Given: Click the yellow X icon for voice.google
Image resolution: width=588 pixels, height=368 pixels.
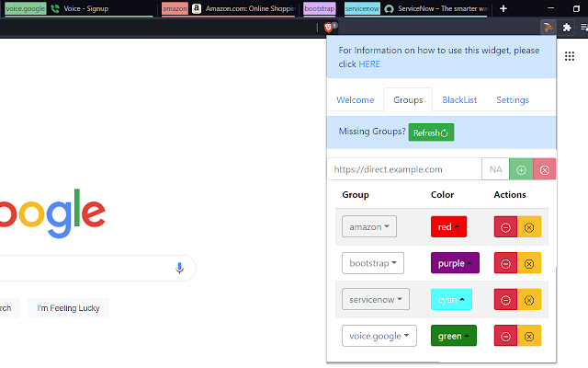Looking at the screenshot, I should point(529,336).
